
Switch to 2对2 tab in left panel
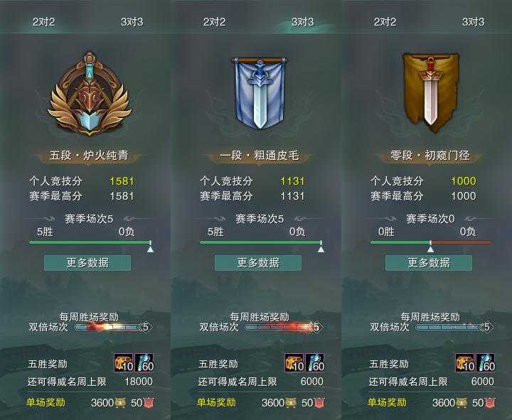tap(43, 22)
